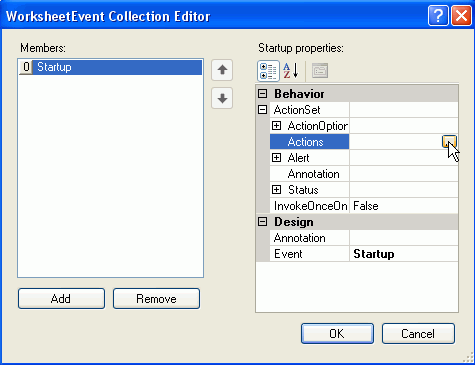Select the ActionSet property label

pyautogui.click(x=297, y=110)
